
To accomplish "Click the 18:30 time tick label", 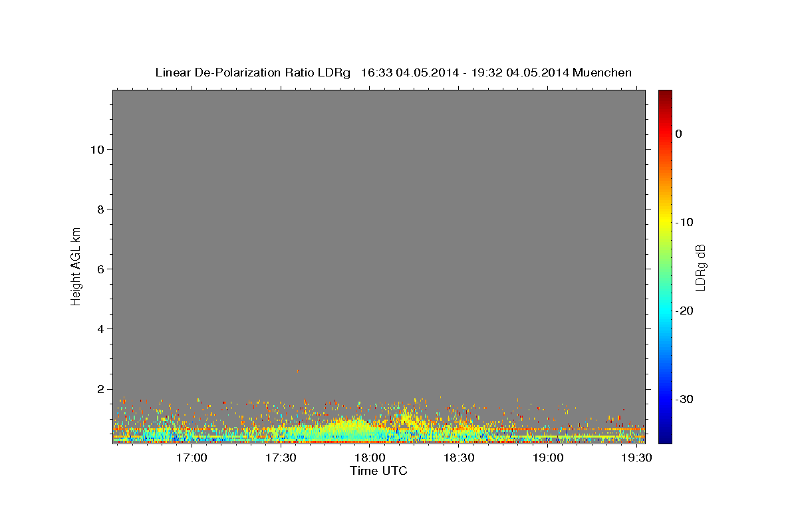I will (x=459, y=458).
